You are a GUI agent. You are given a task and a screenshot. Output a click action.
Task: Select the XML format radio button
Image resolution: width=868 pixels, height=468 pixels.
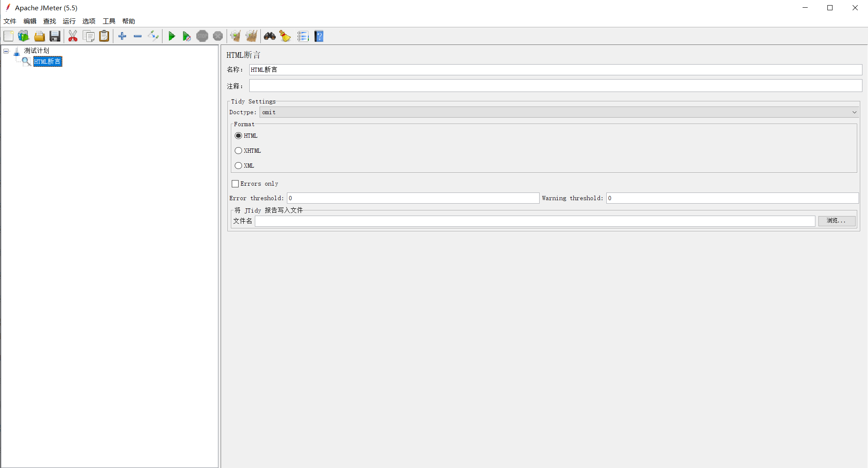pos(239,166)
